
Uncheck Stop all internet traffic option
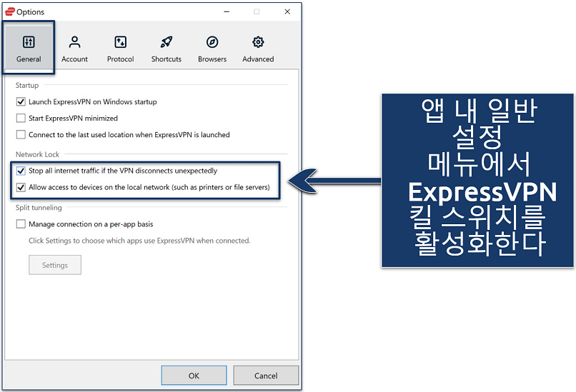click(x=21, y=171)
